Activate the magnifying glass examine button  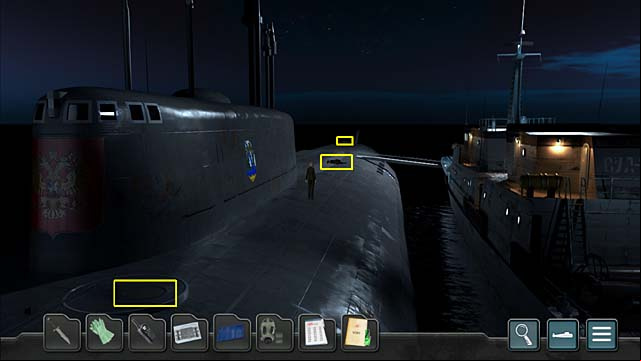524,334
